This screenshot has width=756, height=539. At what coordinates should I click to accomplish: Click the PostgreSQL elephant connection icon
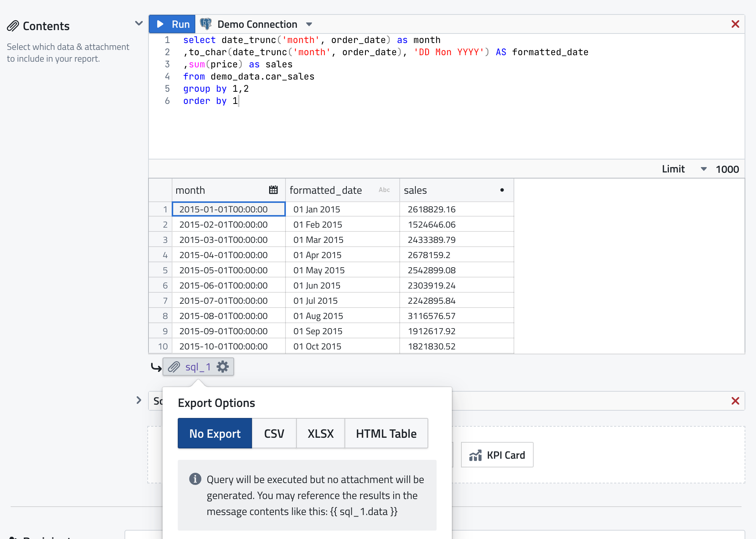click(x=206, y=24)
